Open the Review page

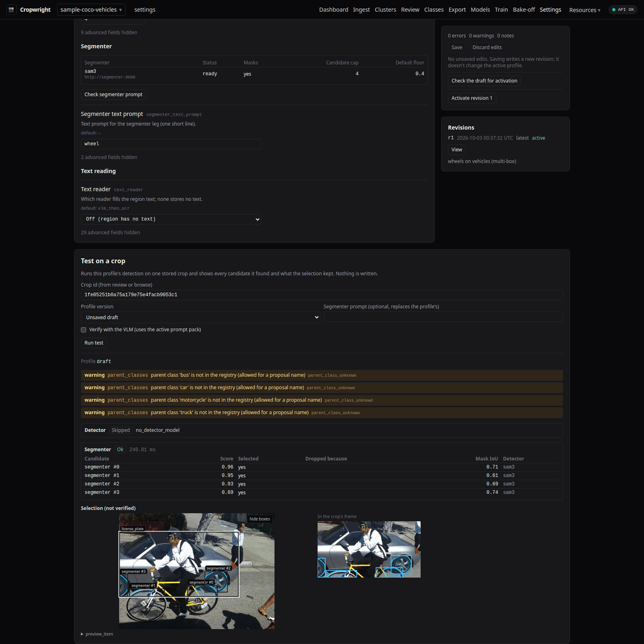pyautogui.click(x=410, y=10)
